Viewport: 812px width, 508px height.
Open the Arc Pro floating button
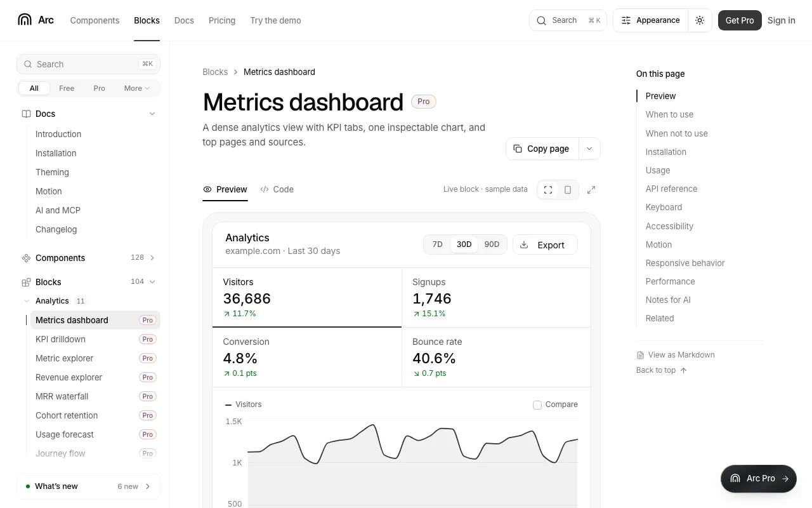click(x=759, y=479)
